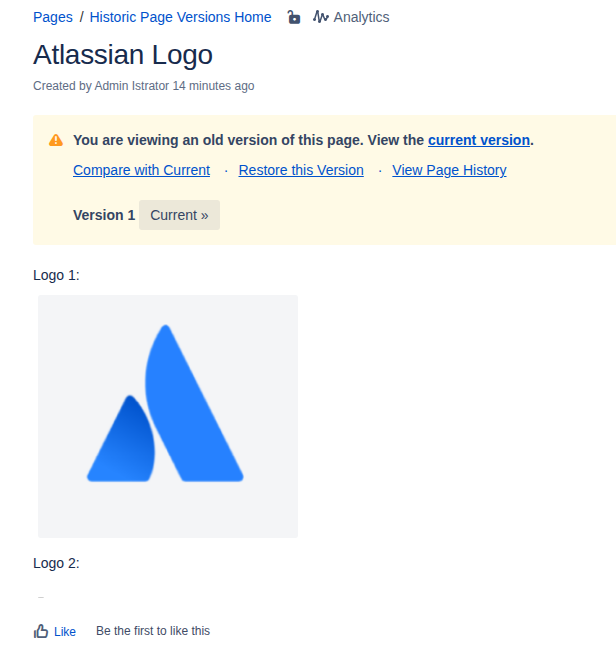Viewport: 616px width, 663px height.
Task: Click the 'Be the first to like this' text
Action: [x=153, y=631]
